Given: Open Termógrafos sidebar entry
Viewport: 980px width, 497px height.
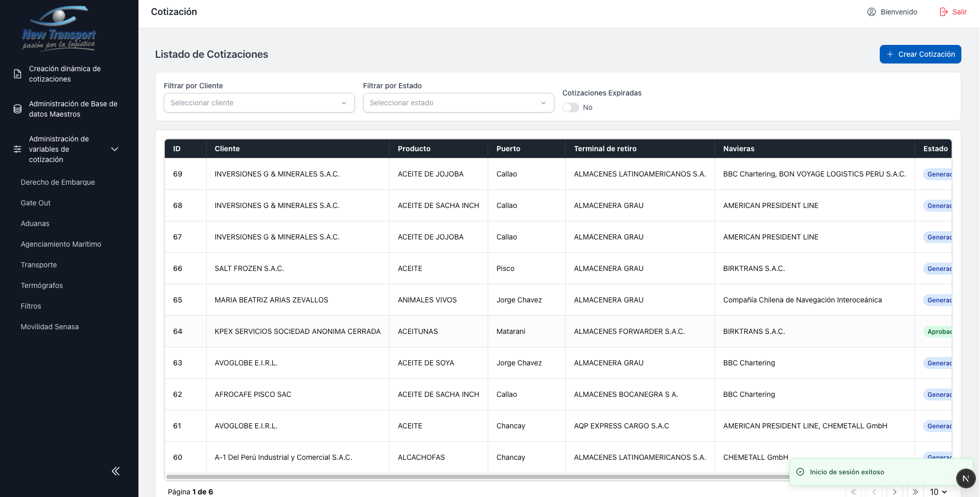Looking at the screenshot, I should pos(42,285).
